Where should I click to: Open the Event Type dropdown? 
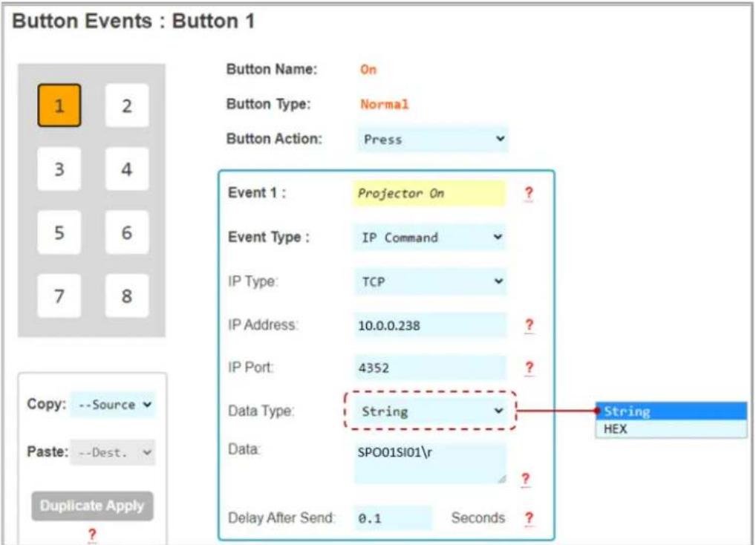click(429, 237)
